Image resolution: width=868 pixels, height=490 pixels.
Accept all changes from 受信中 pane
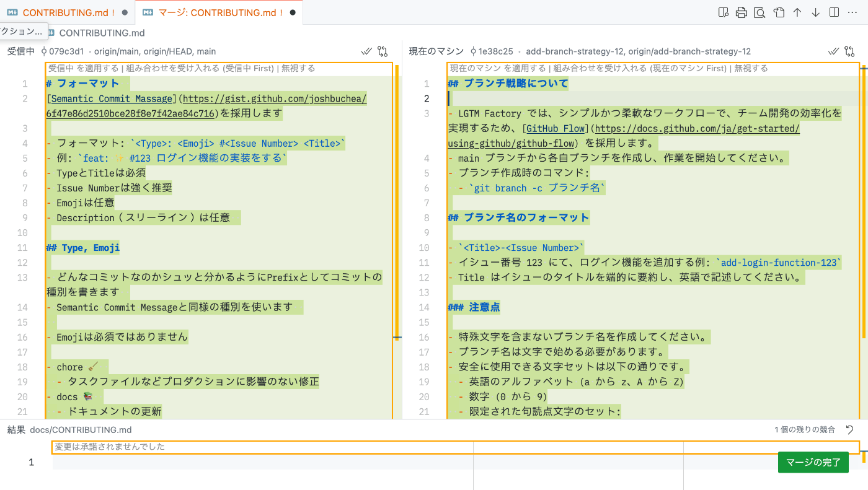pos(366,51)
